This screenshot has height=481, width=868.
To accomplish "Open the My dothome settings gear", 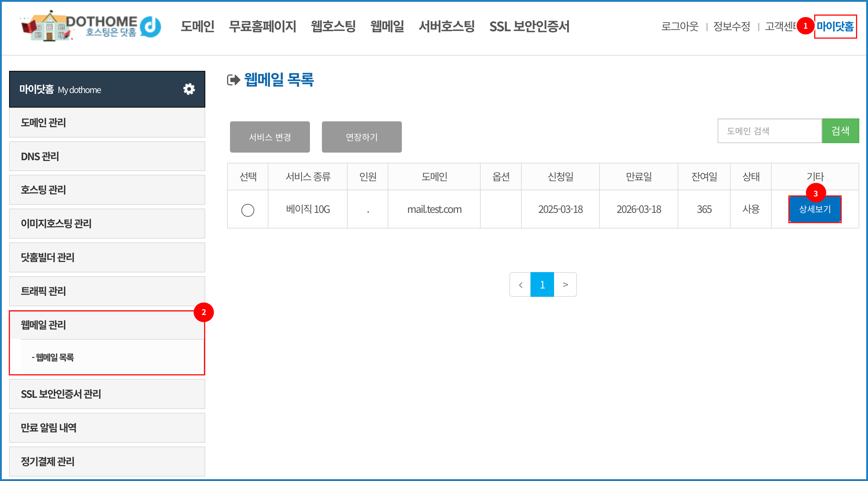I will click(x=189, y=89).
